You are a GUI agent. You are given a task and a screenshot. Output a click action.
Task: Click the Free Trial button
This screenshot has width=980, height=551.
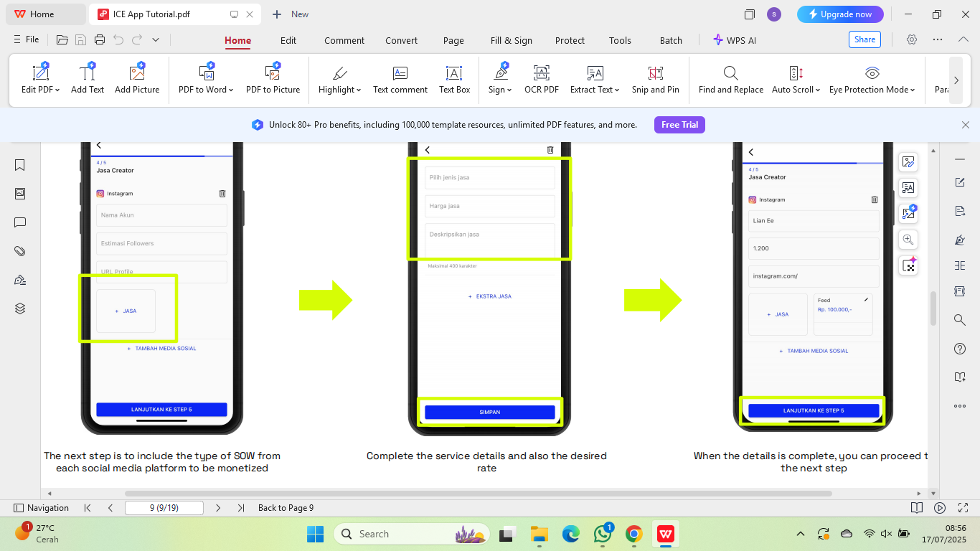pos(679,125)
